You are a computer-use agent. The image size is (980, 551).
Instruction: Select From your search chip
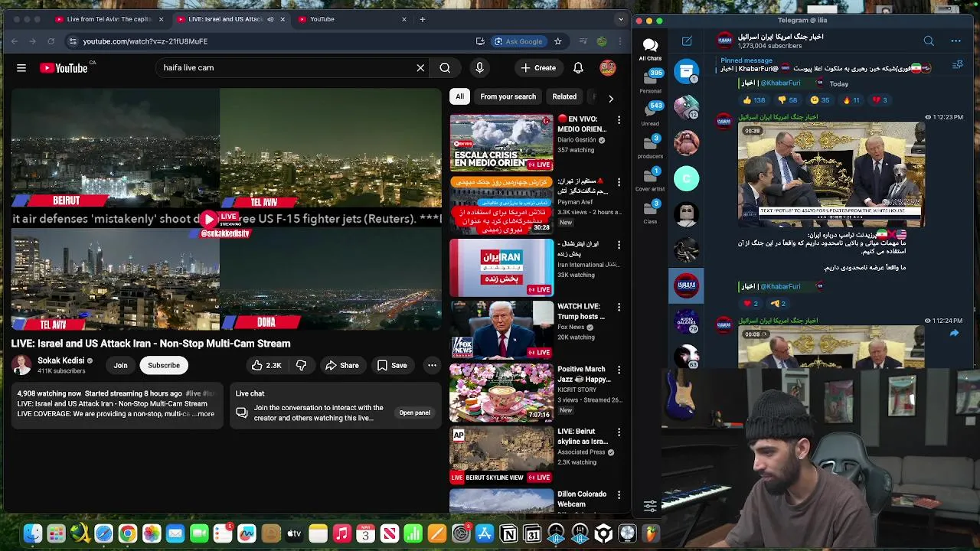(x=508, y=97)
